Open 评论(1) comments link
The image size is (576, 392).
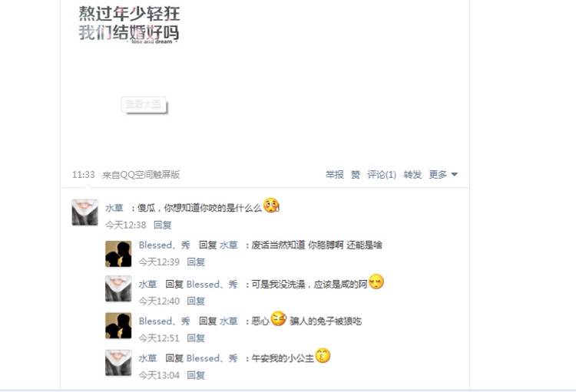point(382,175)
